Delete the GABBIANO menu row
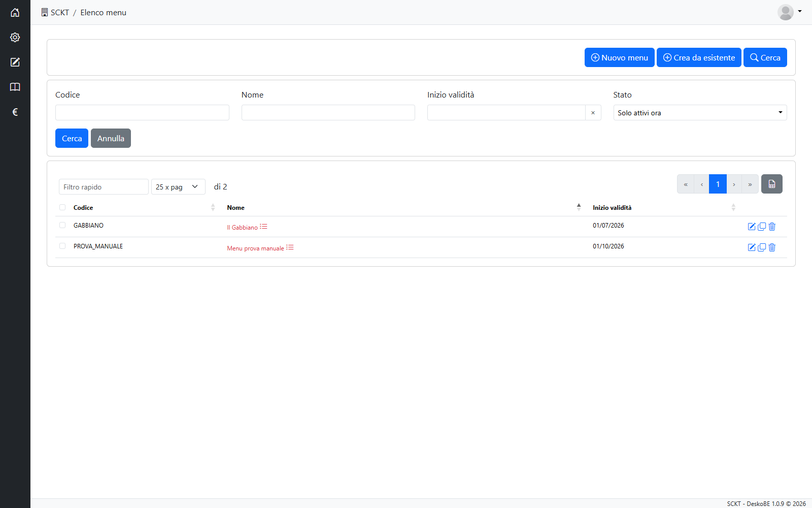Image resolution: width=812 pixels, height=508 pixels. click(x=772, y=227)
